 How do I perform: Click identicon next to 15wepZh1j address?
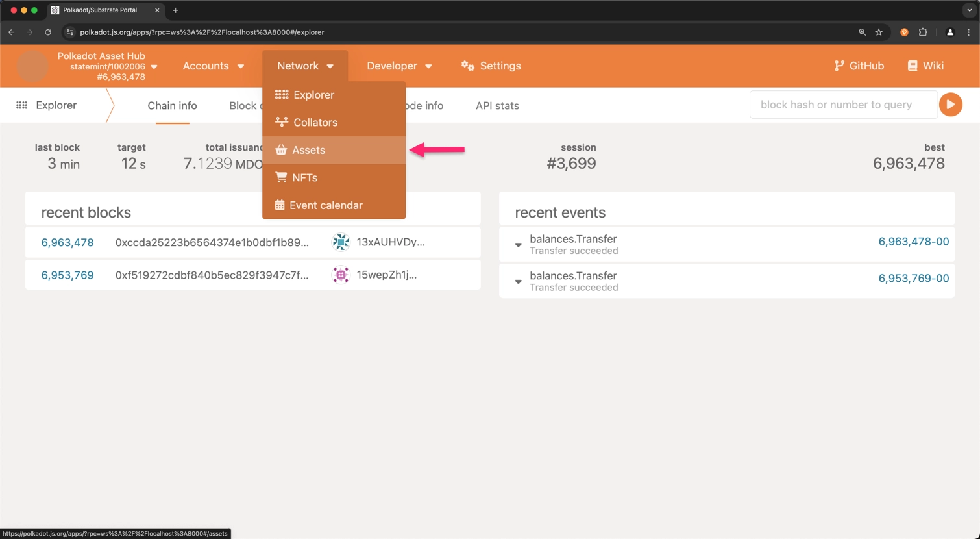click(341, 275)
